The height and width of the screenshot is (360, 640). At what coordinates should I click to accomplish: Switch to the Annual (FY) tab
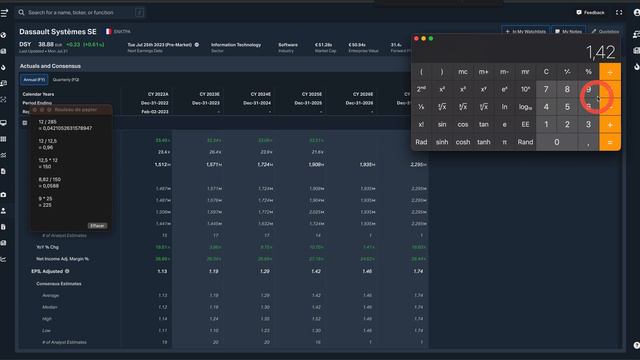(34, 80)
